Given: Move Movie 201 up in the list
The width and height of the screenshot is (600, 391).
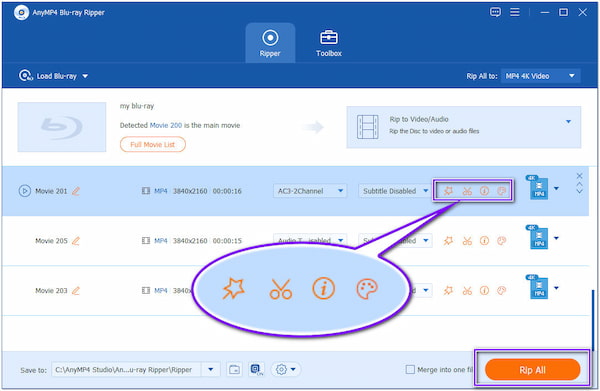Looking at the screenshot, I should [x=579, y=184].
